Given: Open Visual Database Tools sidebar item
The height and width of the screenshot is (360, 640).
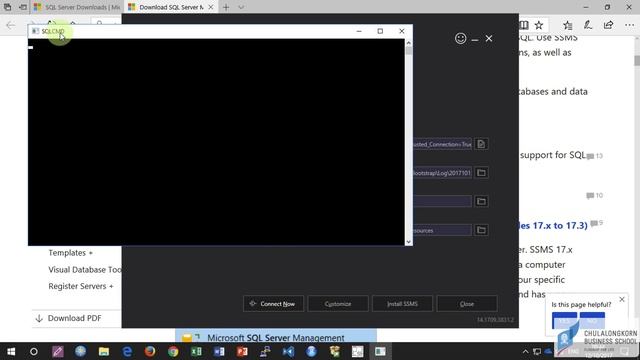Looking at the screenshot, I should (84, 270).
